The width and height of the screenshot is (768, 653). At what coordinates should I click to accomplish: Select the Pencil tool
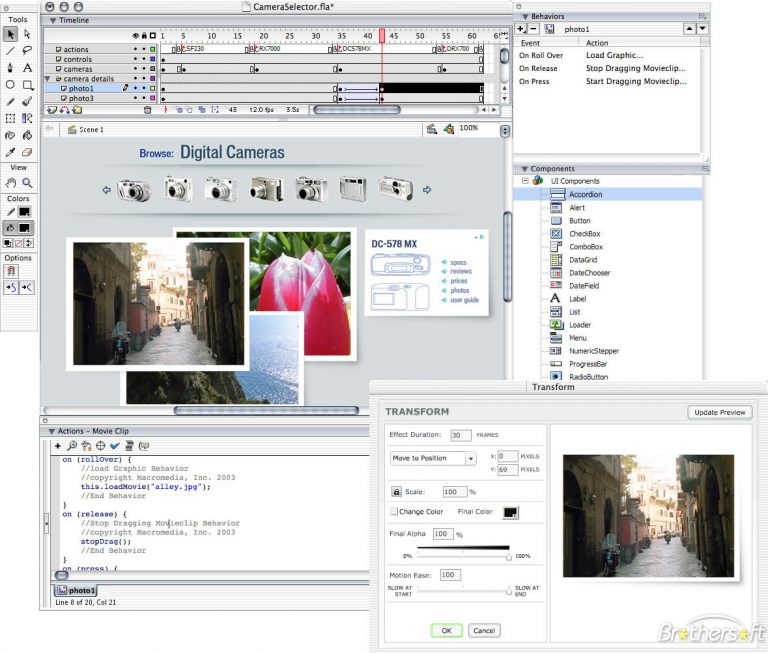click(x=10, y=101)
